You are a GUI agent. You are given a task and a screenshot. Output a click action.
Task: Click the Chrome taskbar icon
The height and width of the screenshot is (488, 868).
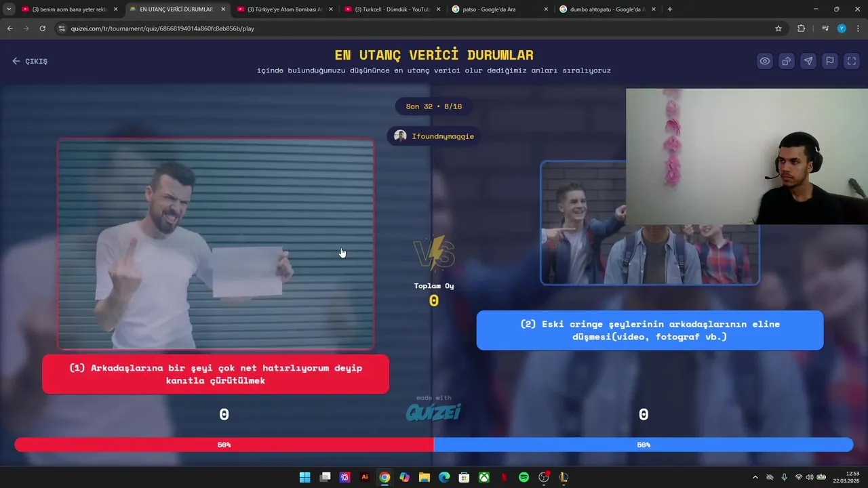(x=384, y=477)
